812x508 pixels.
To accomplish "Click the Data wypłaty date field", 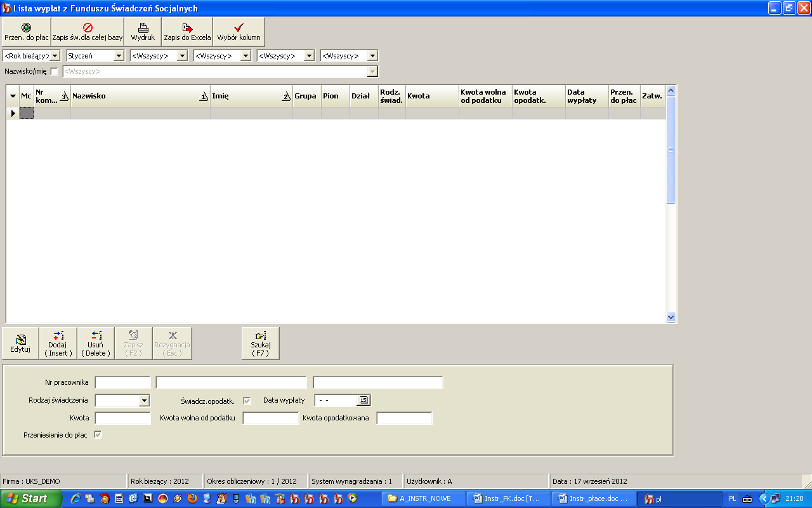I will click(337, 400).
